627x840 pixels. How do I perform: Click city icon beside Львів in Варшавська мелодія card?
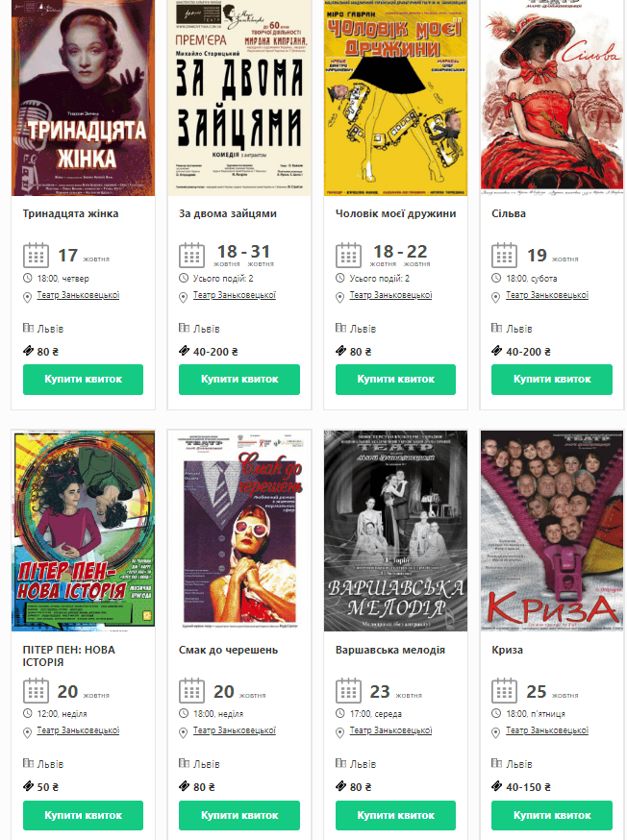click(x=340, y=763)
